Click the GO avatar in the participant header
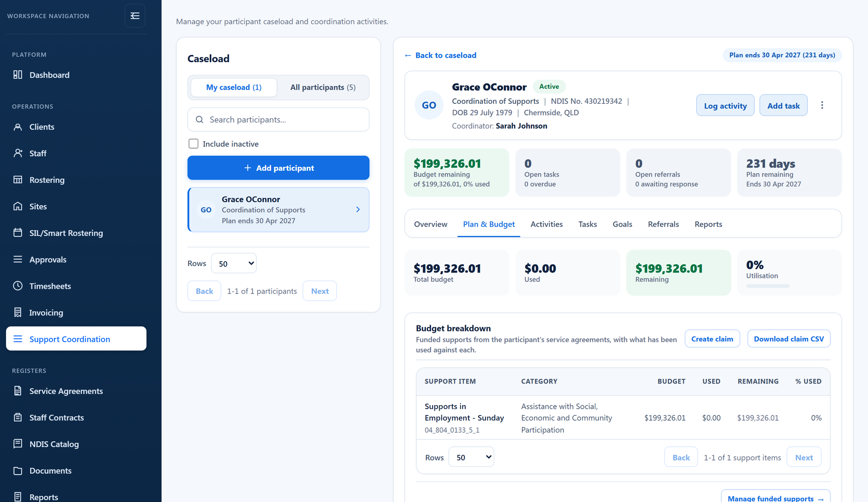 [429, 105]
